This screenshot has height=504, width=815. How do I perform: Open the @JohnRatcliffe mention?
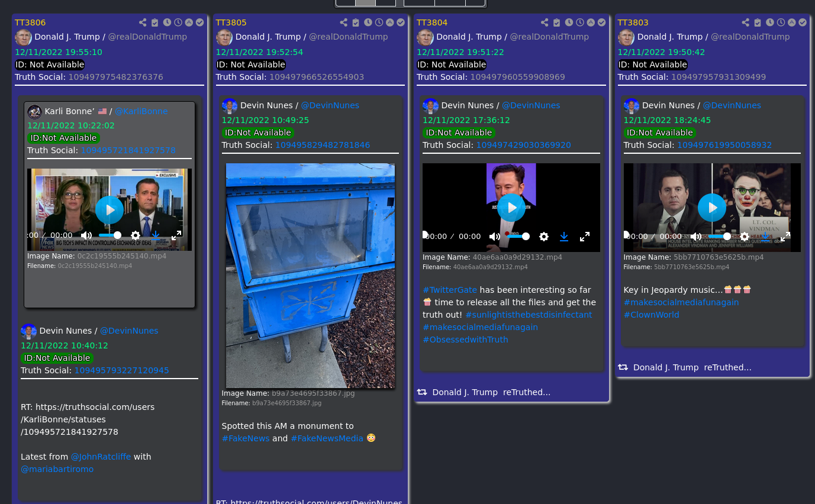tap(101, 457)
